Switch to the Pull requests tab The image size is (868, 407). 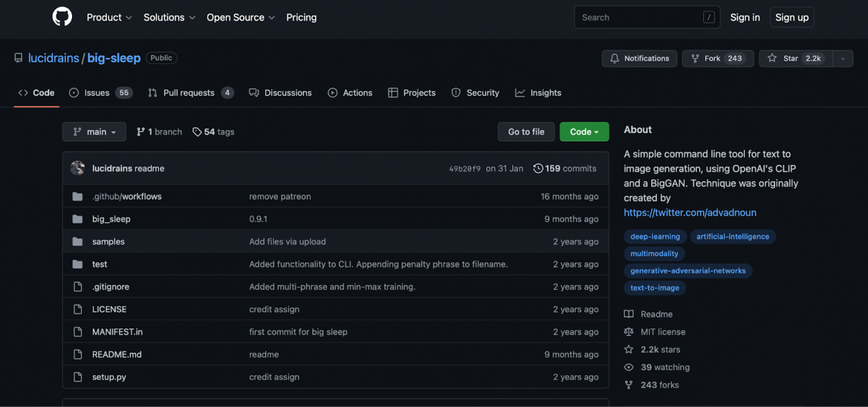[x=191, y=93]
